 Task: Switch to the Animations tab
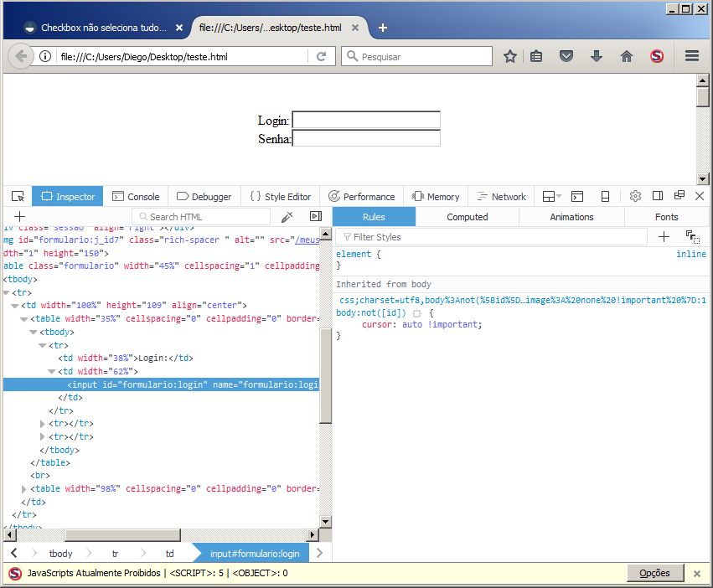click(x=571, y=217)
